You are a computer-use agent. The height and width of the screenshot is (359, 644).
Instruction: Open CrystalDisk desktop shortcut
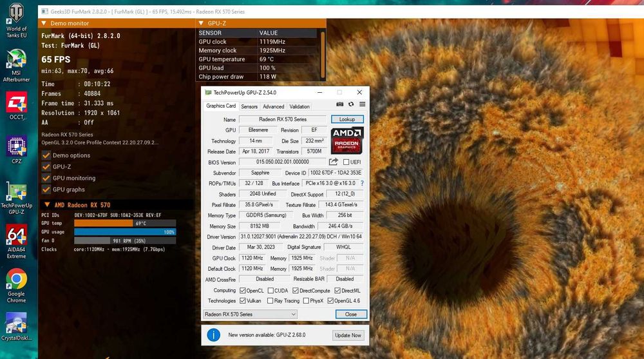17,327
